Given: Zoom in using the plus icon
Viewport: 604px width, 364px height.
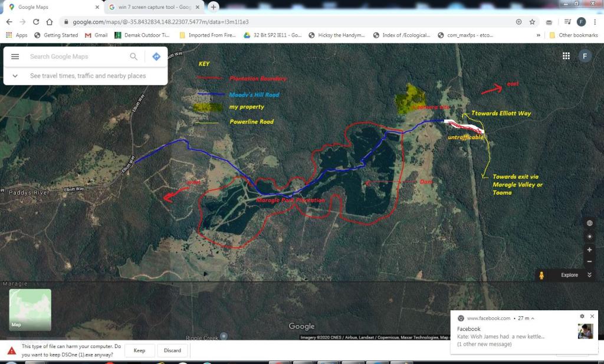Looking at the screenshot, I should pos(589,249).
